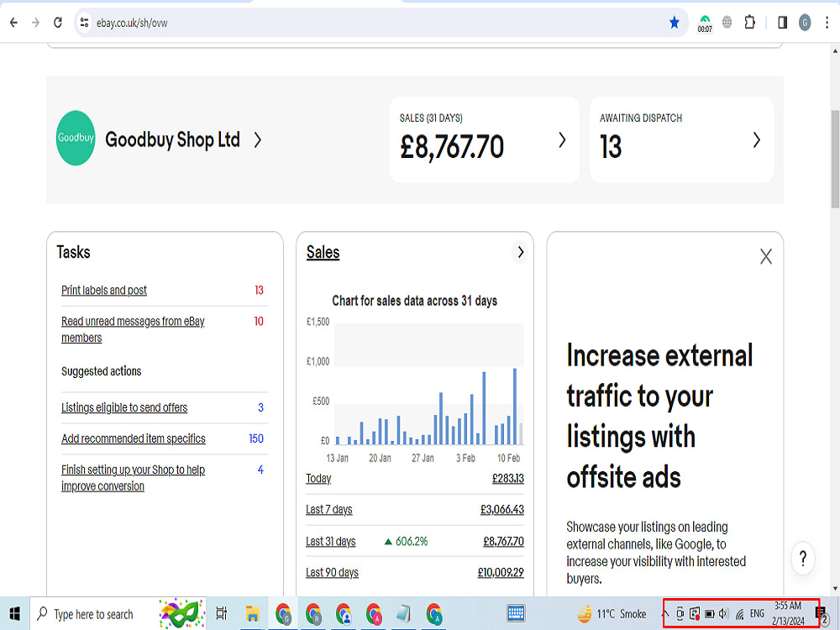Click the £8,767.70 amount in Sales list
The width and height of the screenshot is (840, 630).
pos(503,542)
